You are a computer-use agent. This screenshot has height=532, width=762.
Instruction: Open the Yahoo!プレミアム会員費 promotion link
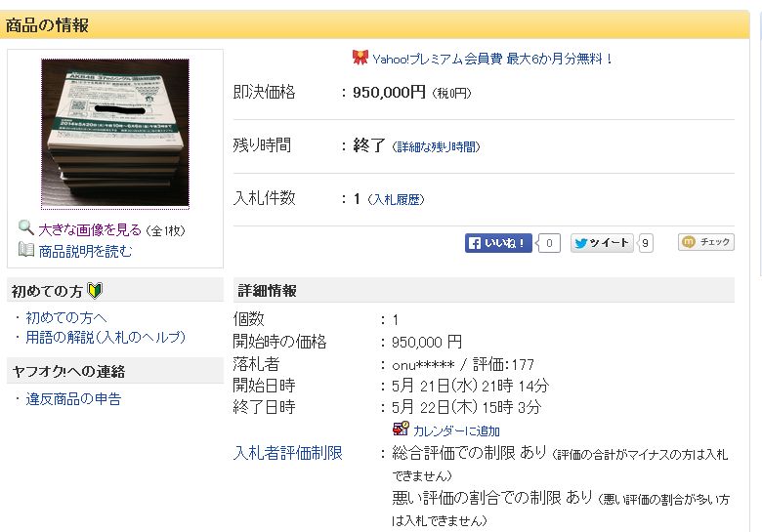tap(491, 60)
